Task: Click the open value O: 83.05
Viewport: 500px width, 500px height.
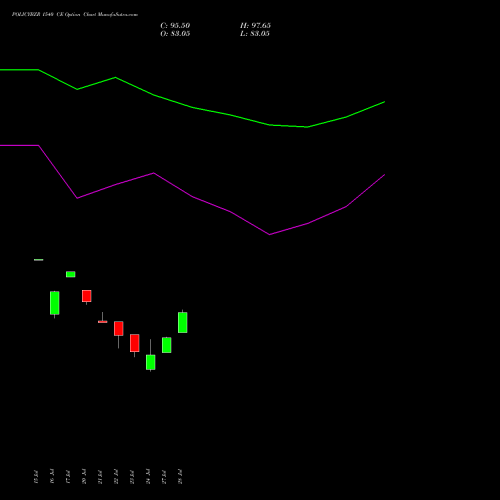Action: point(175,34)
